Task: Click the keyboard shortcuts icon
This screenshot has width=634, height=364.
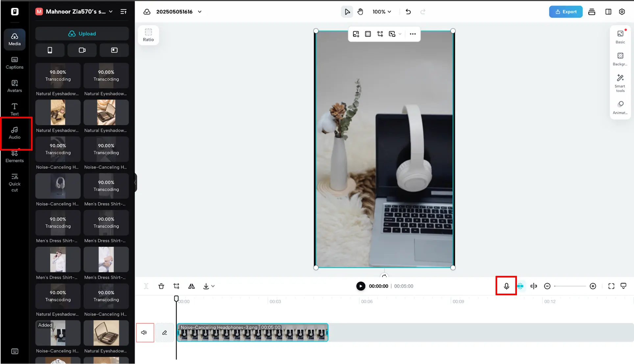Action: (15, 351)
